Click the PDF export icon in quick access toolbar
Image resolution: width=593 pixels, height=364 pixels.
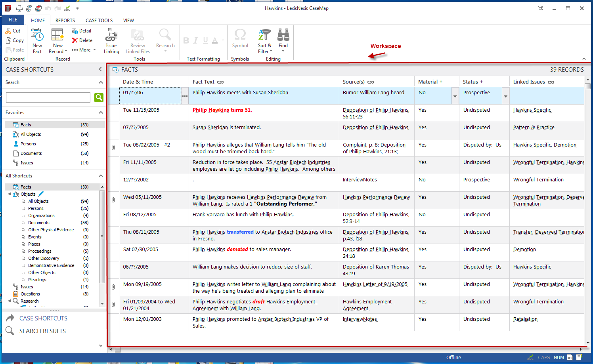coord(38,8)
